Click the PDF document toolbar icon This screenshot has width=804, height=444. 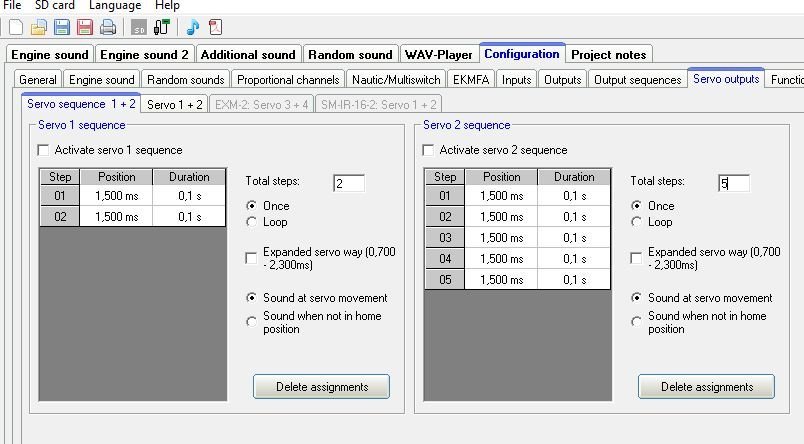click(x=215, y=27)
